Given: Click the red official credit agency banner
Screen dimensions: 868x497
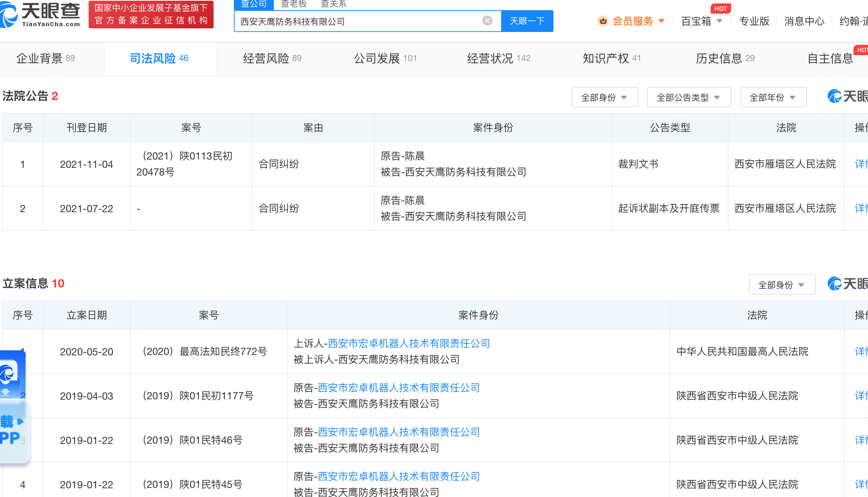Looking at the screenshot, I should point(151,15).
